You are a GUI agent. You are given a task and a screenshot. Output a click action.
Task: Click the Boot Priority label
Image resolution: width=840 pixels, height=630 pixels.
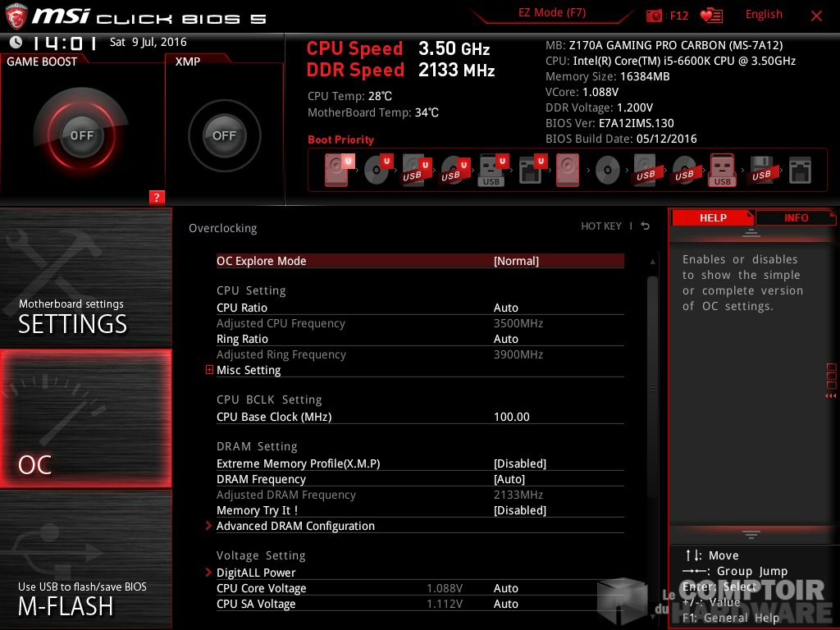(340, 139)
